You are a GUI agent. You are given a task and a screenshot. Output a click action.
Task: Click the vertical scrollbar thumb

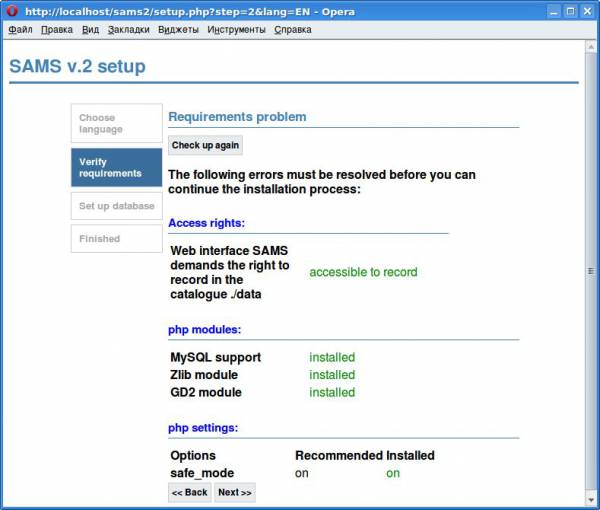point(591,271)
